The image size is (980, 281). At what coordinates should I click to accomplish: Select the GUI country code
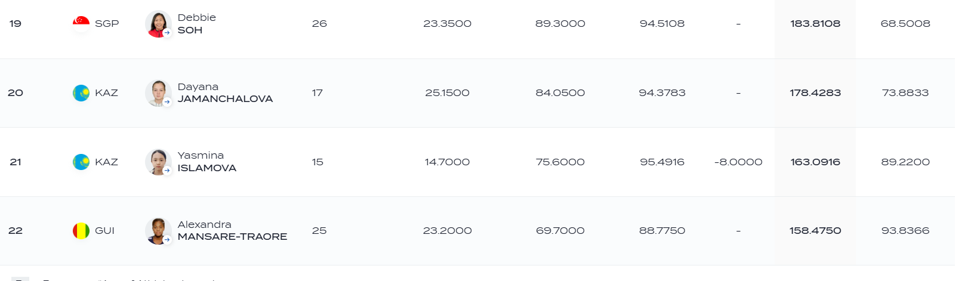pyautogui.click(x=104, y=231)
